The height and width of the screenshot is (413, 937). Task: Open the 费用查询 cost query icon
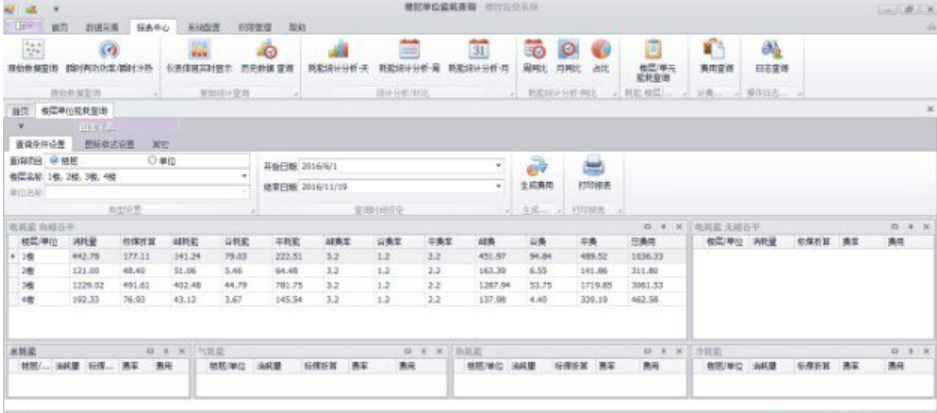(x=714, y=50)
